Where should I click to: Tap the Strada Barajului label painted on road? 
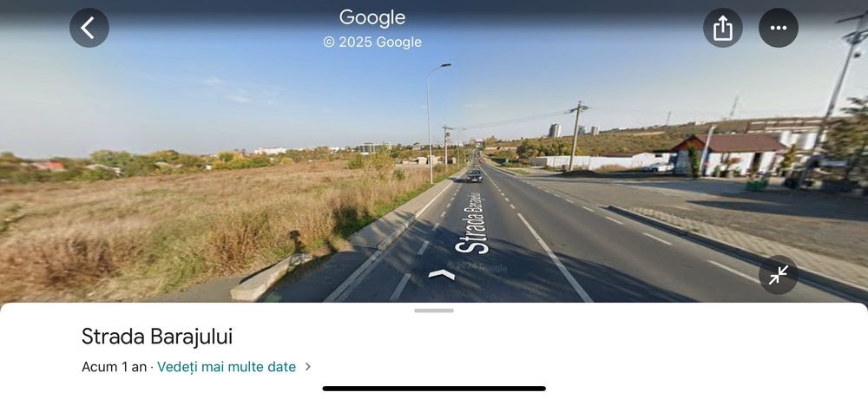tap(473, 223)
